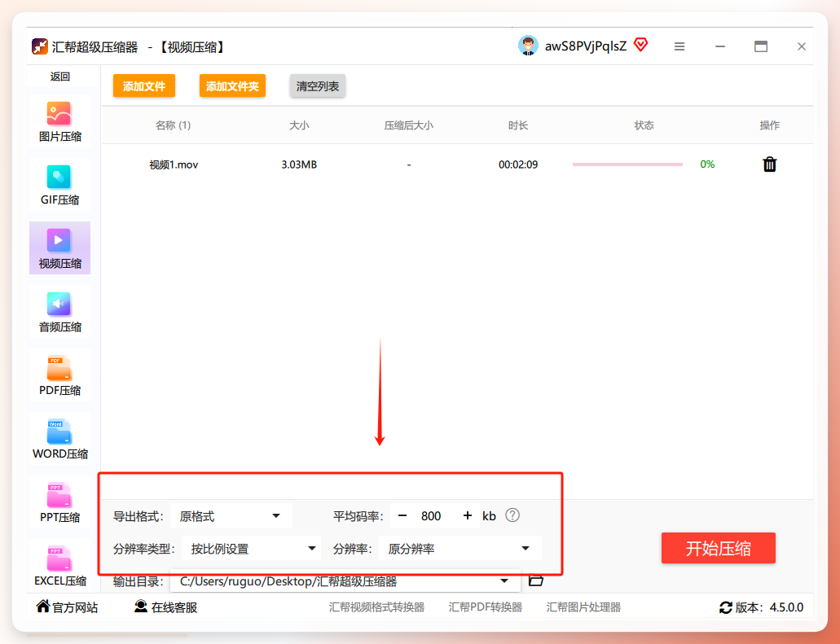Viewport: 840px width, 644px height.
Task: Click the 视频1.mov progress bar
Action: [x=627, y=164]
